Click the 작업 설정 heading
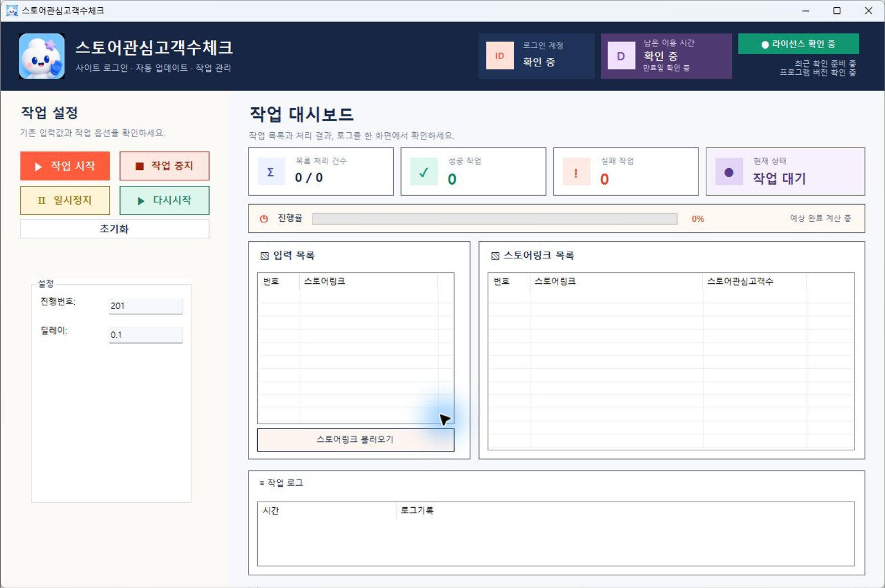Image resolution: width=885 pixels, height=588 pixels. [49, 113]
